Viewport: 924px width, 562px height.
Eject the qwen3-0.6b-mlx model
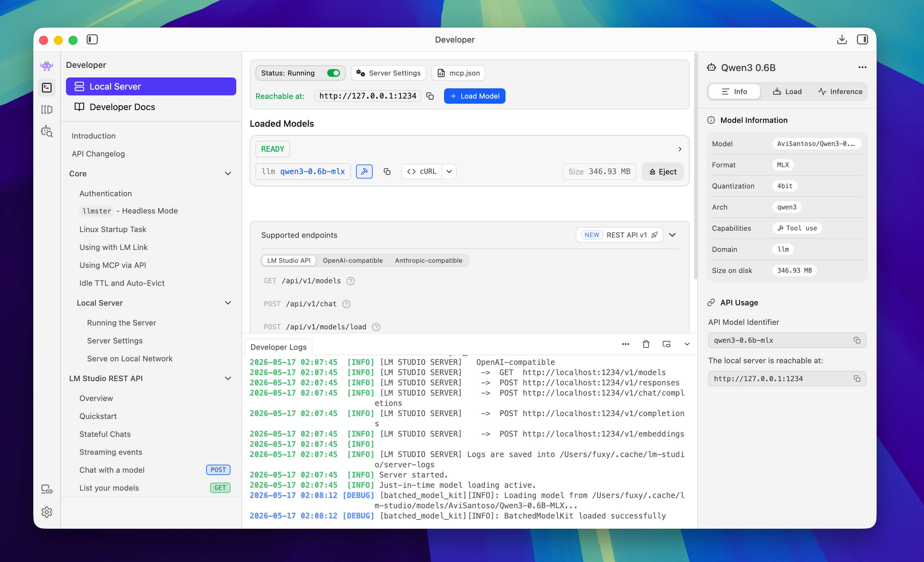click(x=662, y=171)
